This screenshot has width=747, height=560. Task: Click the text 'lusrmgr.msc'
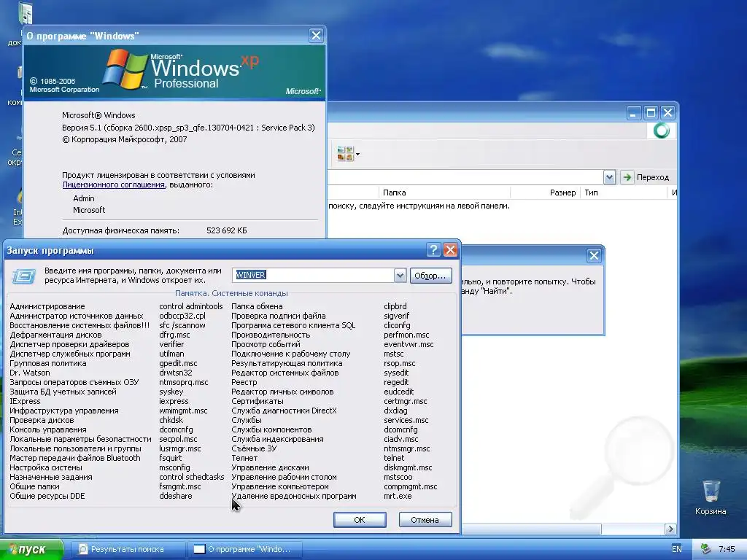[180, 448]
